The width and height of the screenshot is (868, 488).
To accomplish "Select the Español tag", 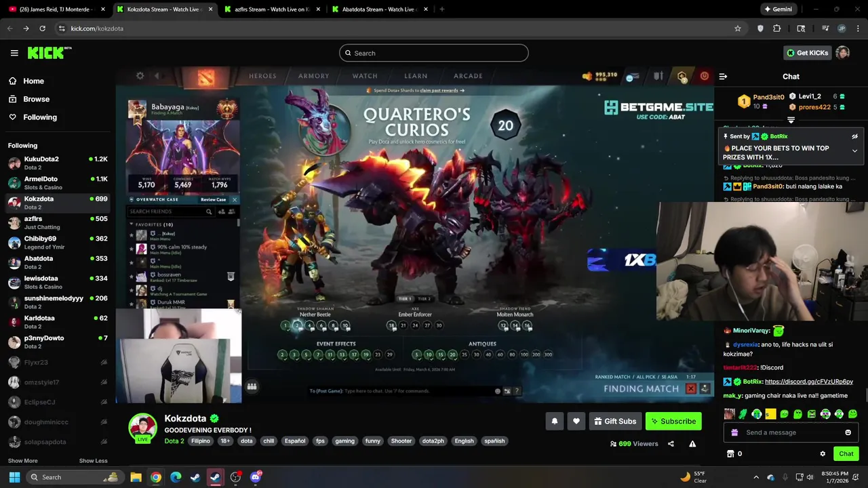I will click(295, 441).
